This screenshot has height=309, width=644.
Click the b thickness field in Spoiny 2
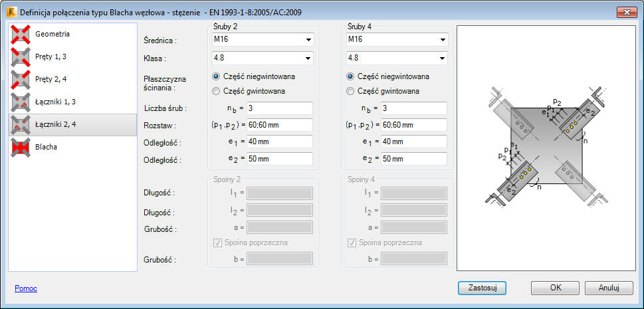[280, 259]
